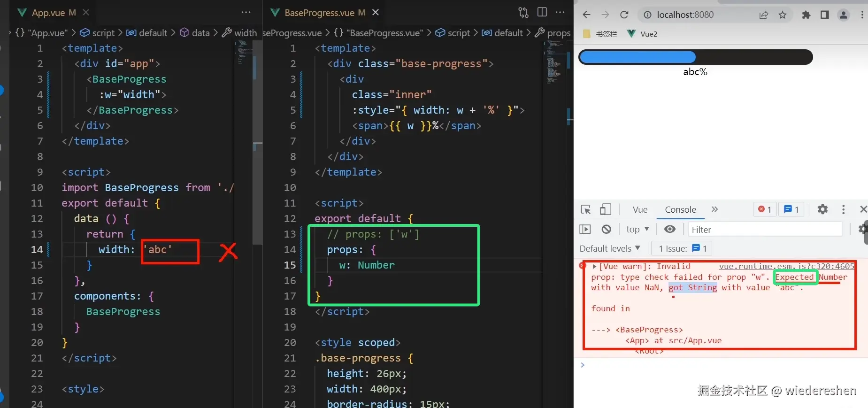Viewport: 868px width, 408px height.
Task: Click the <BaseProgress> trace in console
Action: coord(649,330)
